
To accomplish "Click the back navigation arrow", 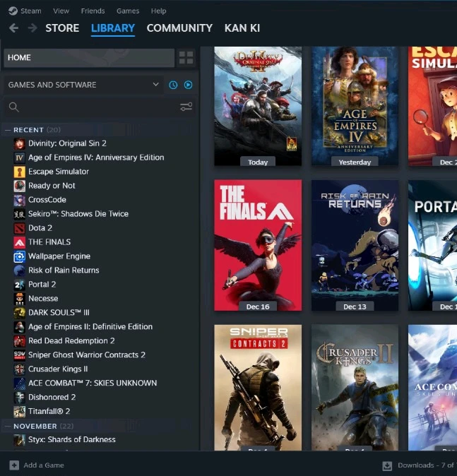I will [13, 28].
